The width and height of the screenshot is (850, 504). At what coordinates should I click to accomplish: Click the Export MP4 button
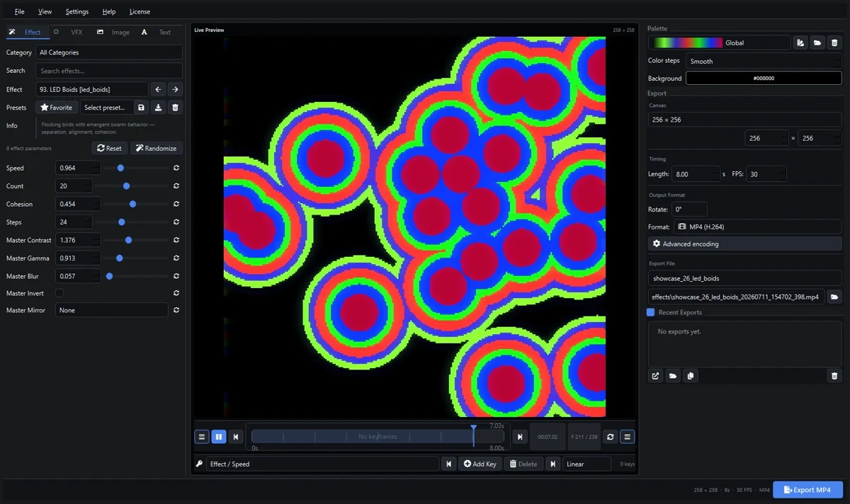[807, 490]
